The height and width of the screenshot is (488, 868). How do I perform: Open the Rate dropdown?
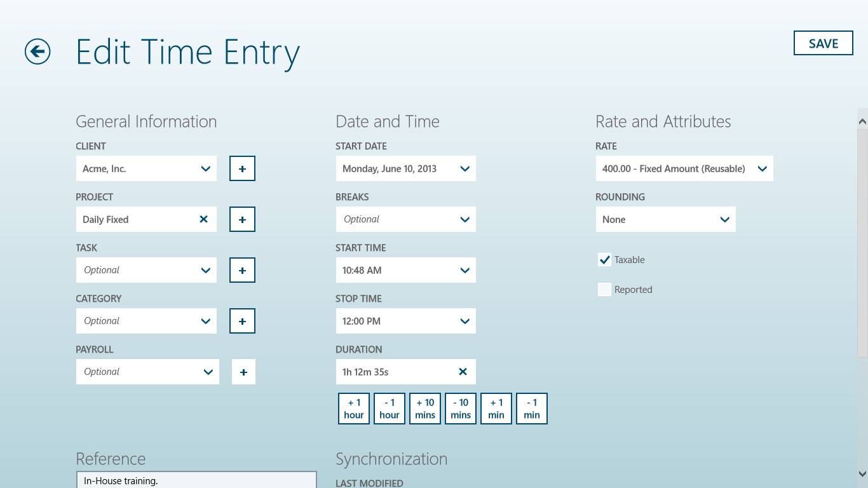coord(684,169)
